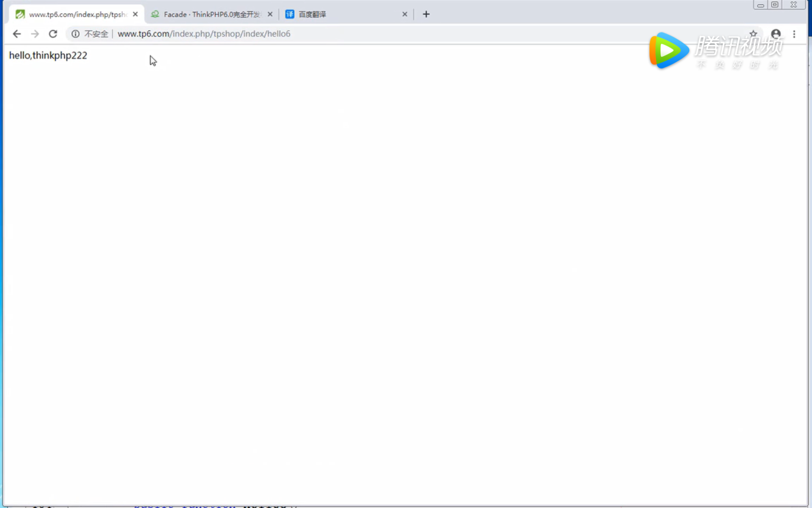Screen dimensions: 812x508
Task: Open a new tab with plus button
Action: tap(426, 15)
